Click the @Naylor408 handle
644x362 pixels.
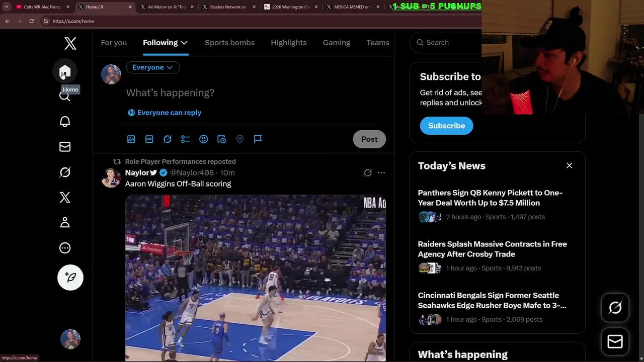(x=192, y=172)
